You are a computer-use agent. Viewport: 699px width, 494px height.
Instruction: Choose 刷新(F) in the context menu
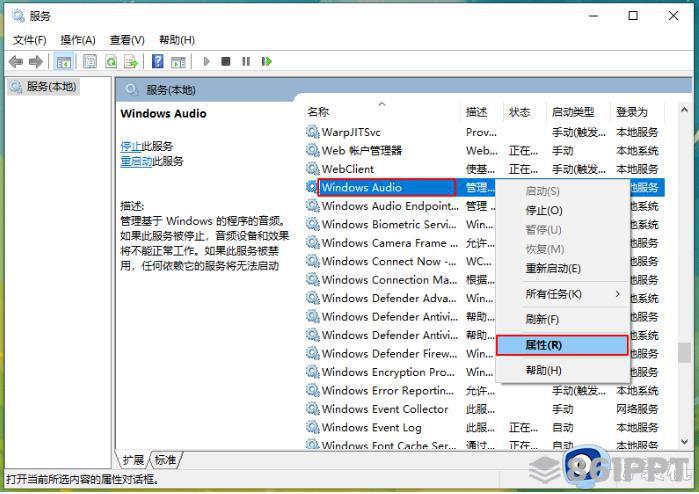(x=562, y=319)
